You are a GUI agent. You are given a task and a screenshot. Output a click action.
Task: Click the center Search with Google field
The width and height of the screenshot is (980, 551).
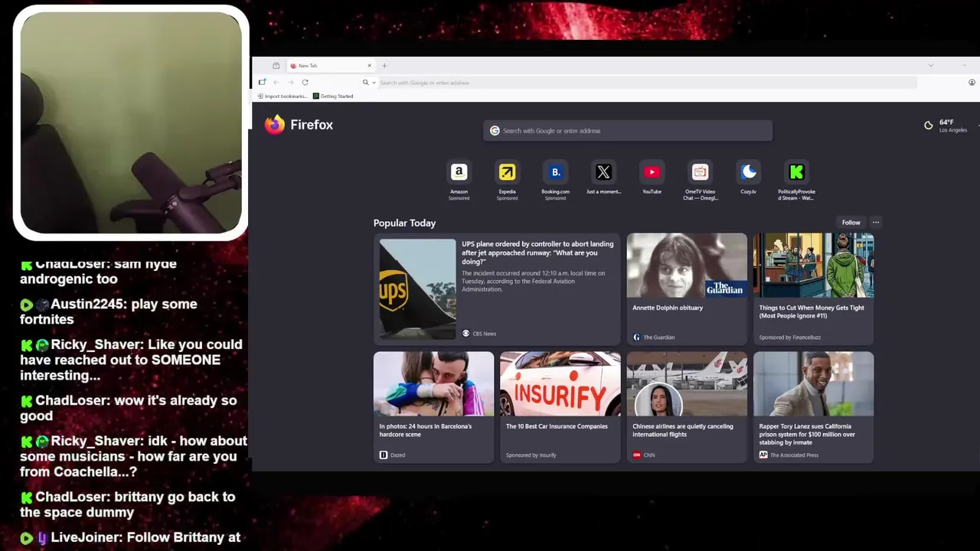[628, 131]
